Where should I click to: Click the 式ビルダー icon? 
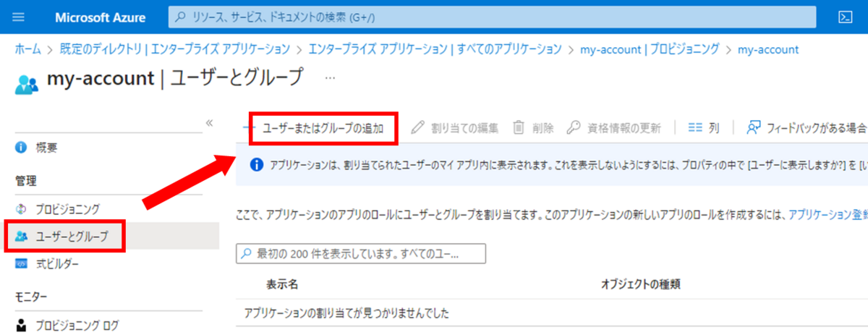(21, 264)
